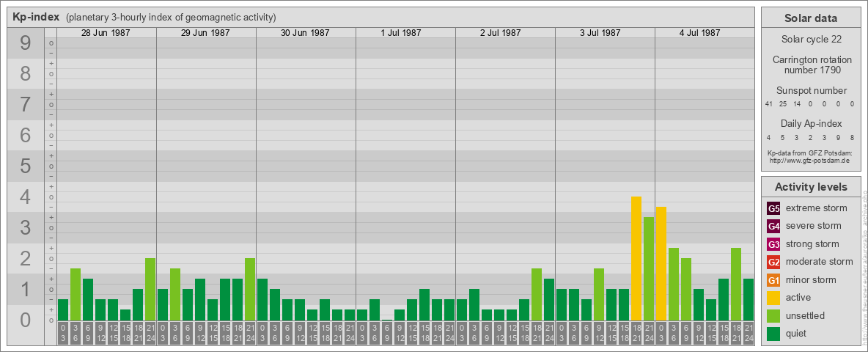Click the Solar data panel heading
868x352 pixels.
point(810,18)
